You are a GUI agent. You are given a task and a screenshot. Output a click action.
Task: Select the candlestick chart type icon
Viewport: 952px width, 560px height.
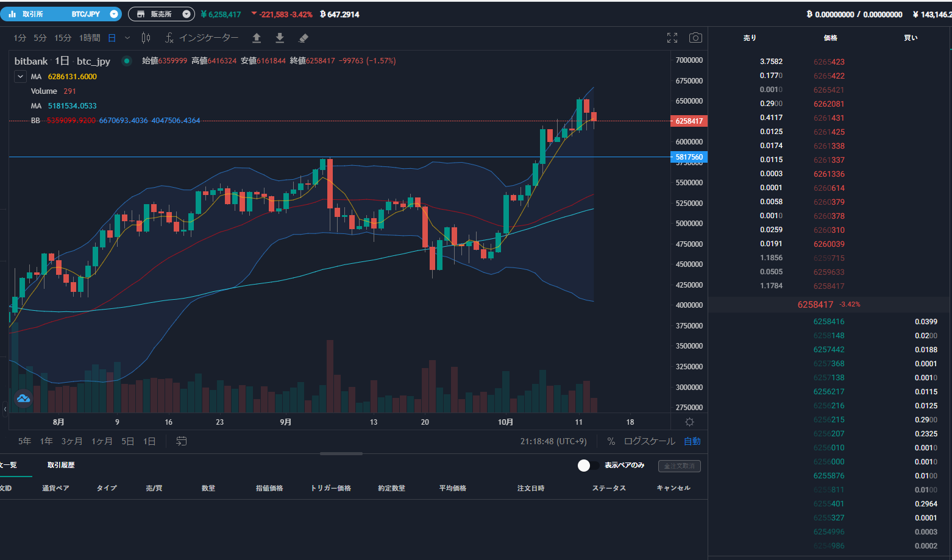pos(146,37)
